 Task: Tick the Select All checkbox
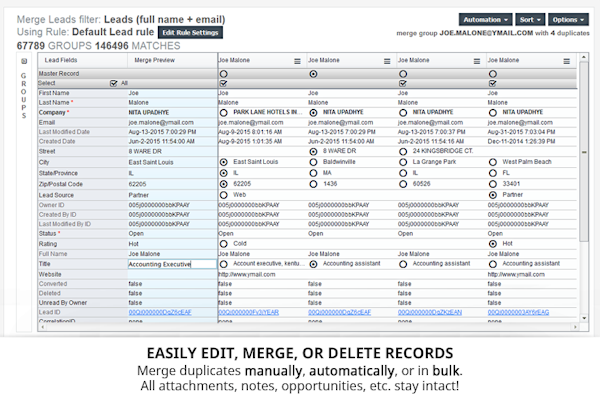point(114,83)
